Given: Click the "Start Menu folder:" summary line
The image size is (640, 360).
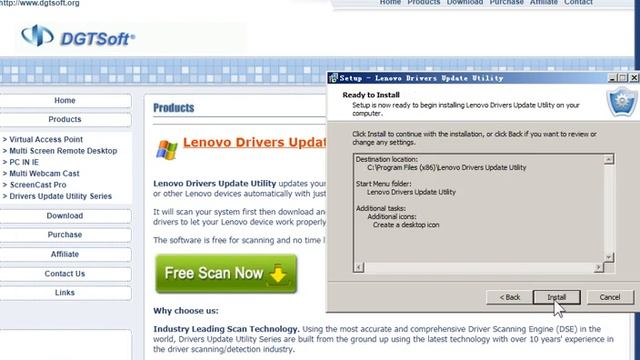Looking at the screenshot, I should click(383, 184).
